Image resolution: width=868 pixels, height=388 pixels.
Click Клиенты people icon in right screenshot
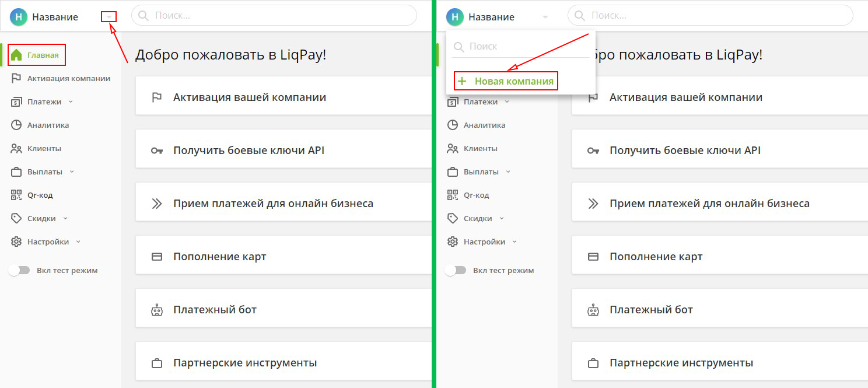[x=453, y=148]
